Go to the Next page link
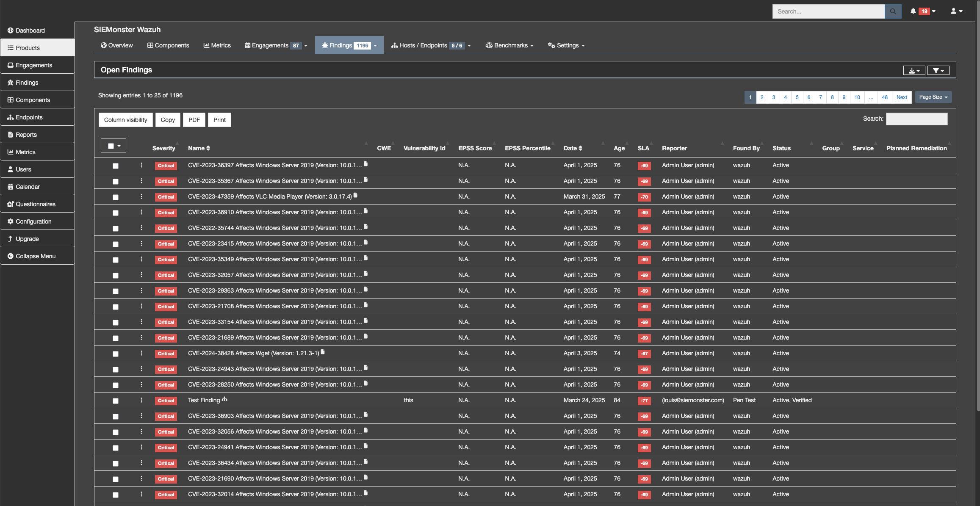Screen dimensions: 980x506 (902, 97)
